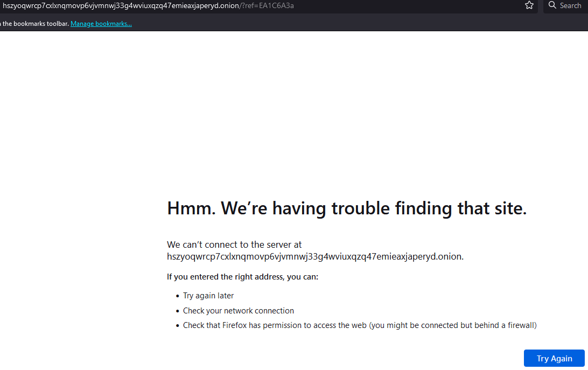
Task: Click the Firefox permission firewall bullet
Action: [x=360, y=325]
